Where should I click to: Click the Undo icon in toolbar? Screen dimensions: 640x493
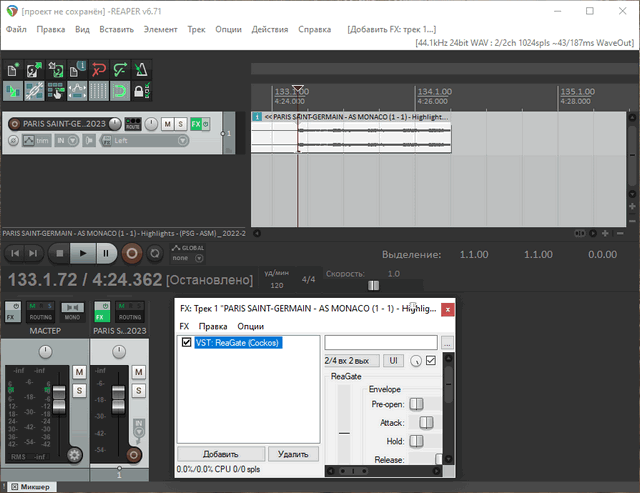pos(97,70)
